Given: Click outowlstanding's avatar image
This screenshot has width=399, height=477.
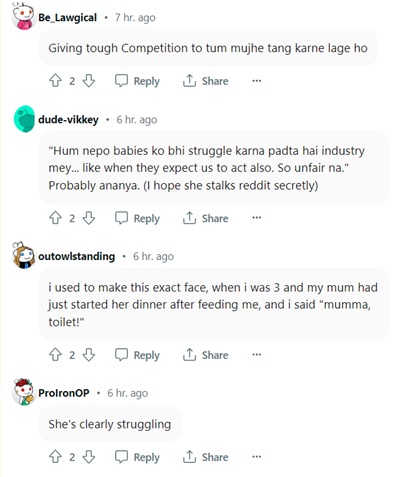Looking at the screenshot, I should point(23,255).
